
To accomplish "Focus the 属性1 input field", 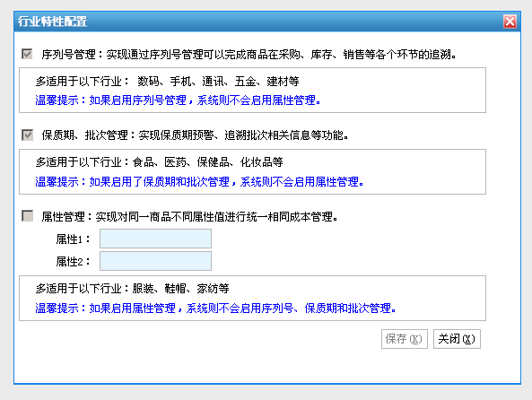I will tap(155, 239).
